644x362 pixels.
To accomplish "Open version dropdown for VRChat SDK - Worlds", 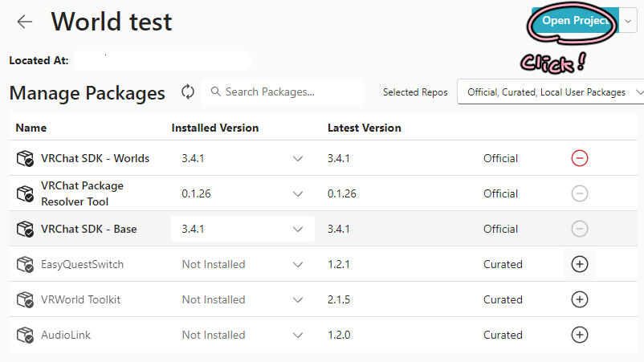I will (298, 158).
